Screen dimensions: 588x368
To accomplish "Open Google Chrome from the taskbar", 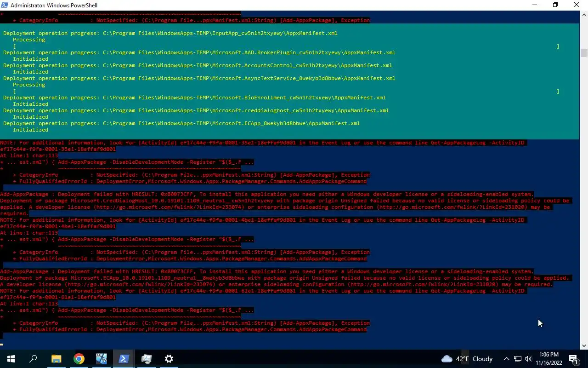I will [x=79, y=359].
